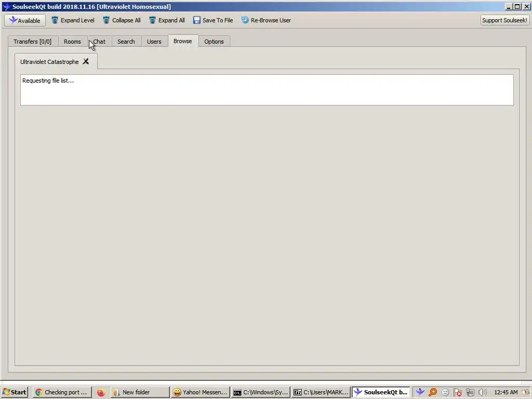
Task: Close the Ultraviolet Catastrophe tab
Action: [86, 61]
